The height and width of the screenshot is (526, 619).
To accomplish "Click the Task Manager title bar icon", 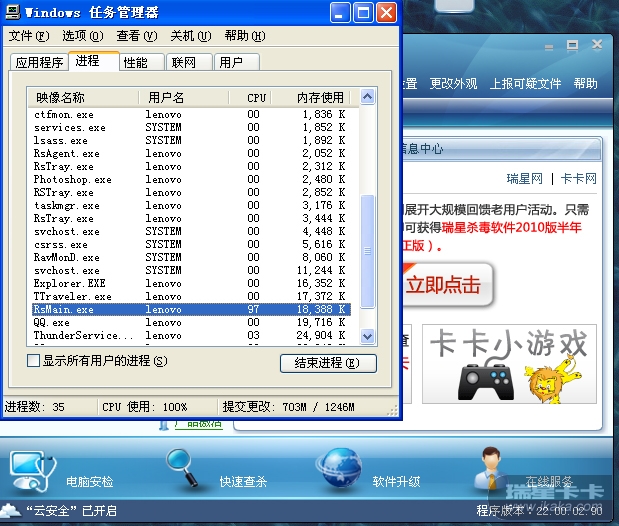I will (x=12, y=11).
